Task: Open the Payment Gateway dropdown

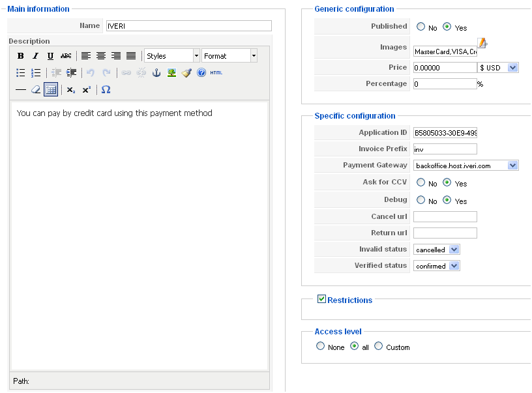Action: pyautogui.click(x=465, y=166)
